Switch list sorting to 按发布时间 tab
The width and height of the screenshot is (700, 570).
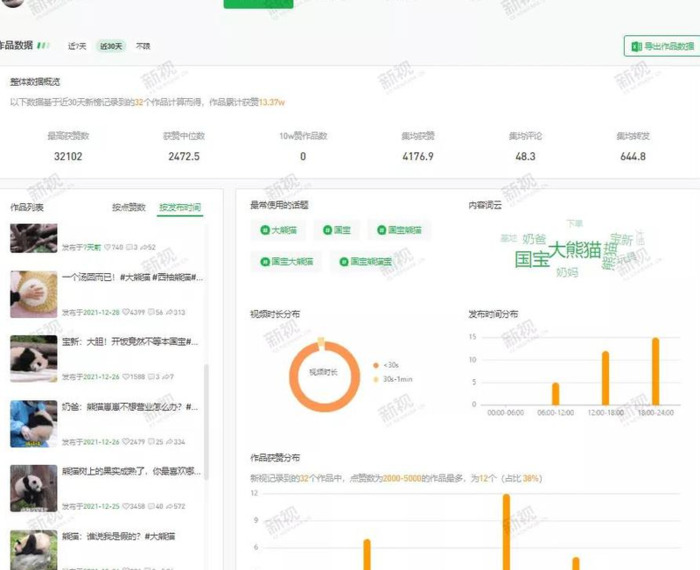pyautogui.click(x=180, y=207)
